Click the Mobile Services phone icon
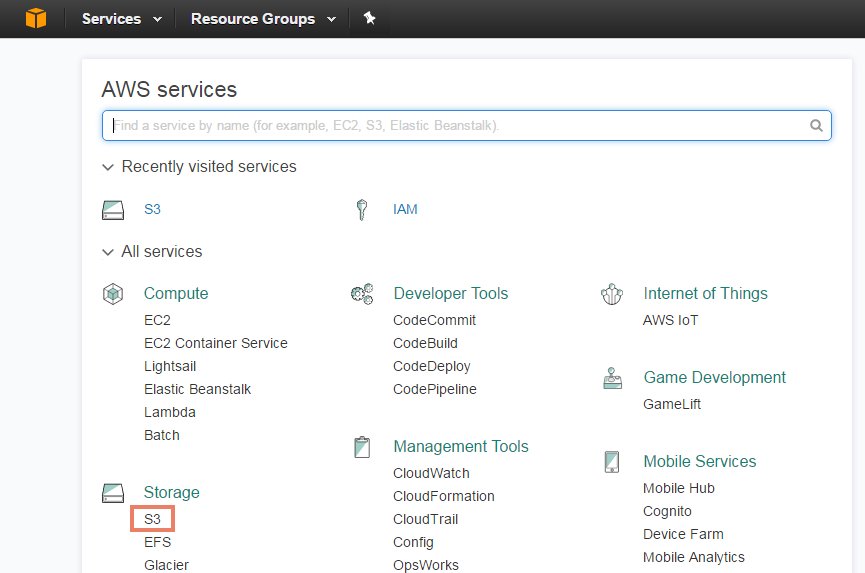The image size is (865, 573). coord(612,462)
